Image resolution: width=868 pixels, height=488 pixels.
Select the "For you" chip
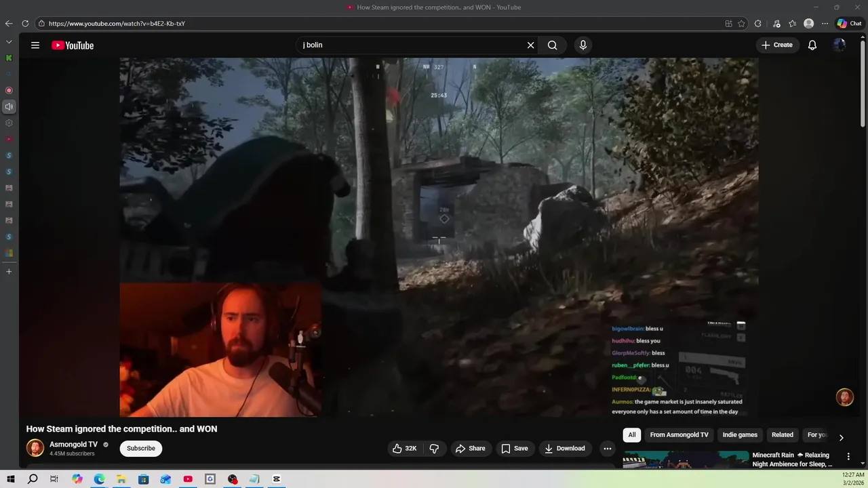[817, 435]
